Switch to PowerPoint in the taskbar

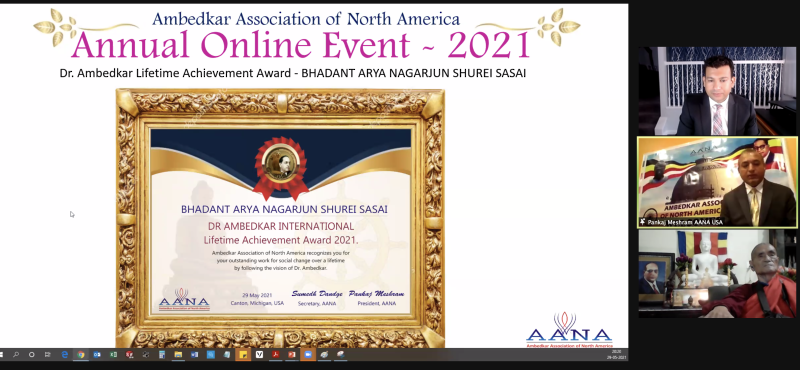[x=291, y=355]
